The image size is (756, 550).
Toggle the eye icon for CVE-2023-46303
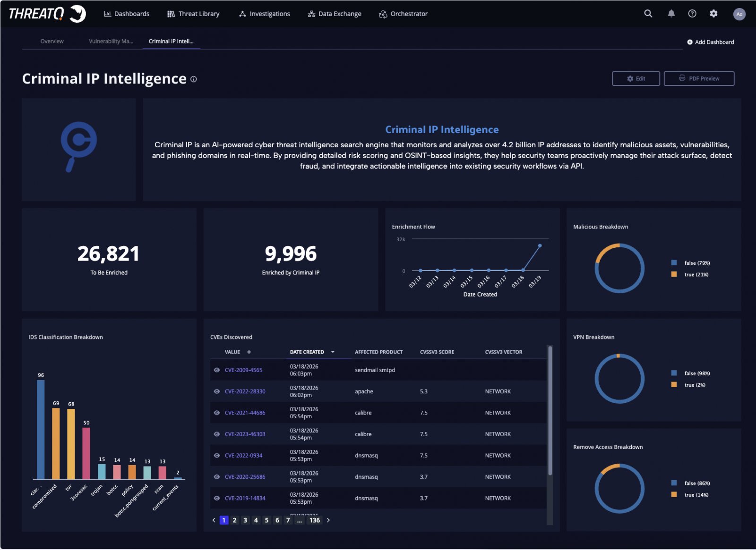(x=217, y=434)
